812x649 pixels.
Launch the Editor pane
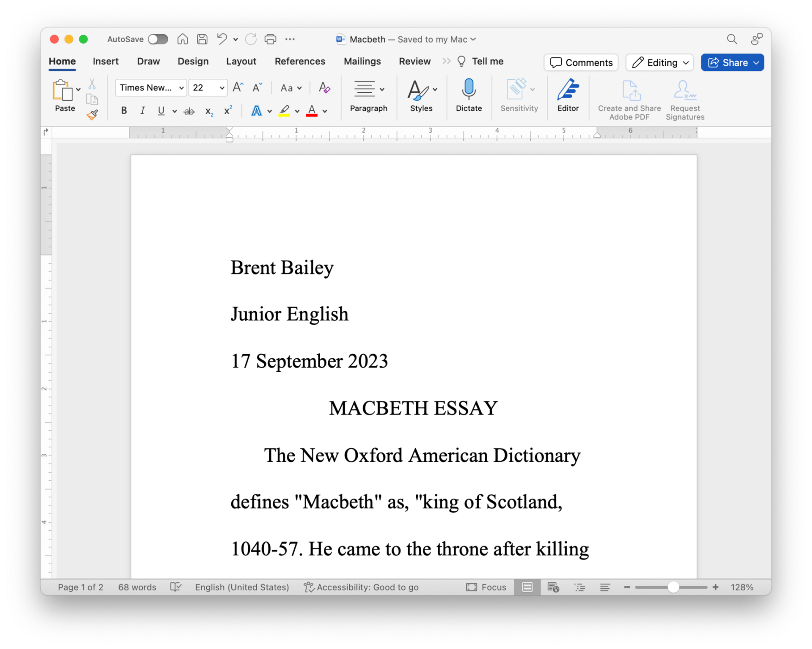click(568, 96)
